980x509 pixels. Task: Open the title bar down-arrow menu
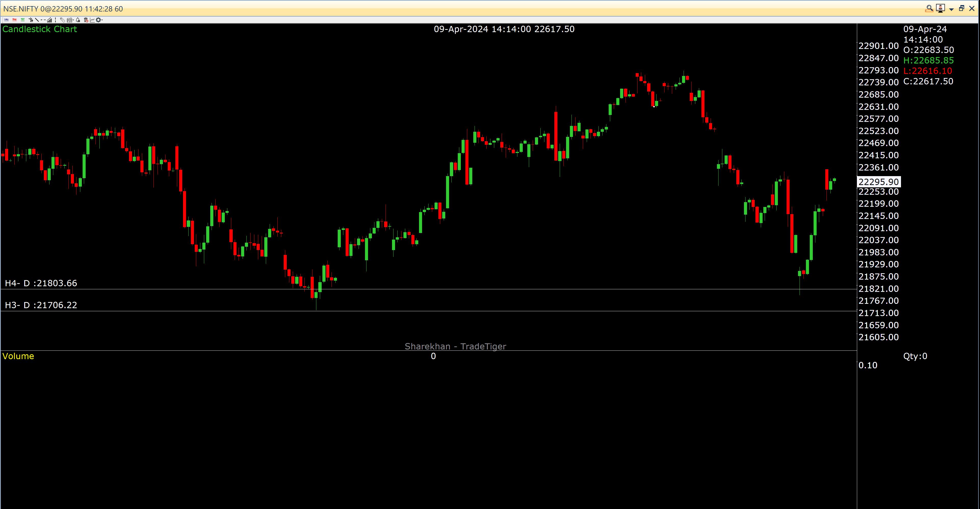(951, 9)
